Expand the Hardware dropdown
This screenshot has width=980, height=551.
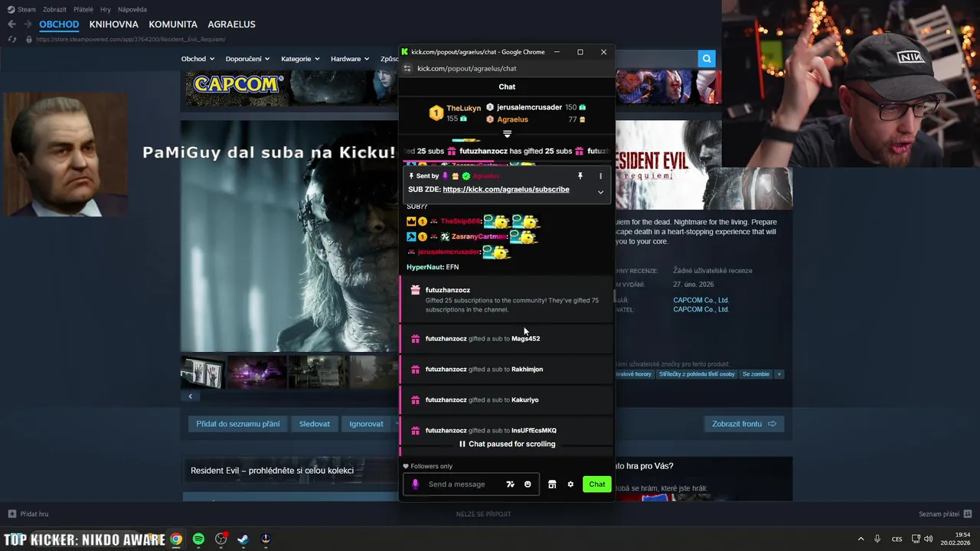pos(350,59)
